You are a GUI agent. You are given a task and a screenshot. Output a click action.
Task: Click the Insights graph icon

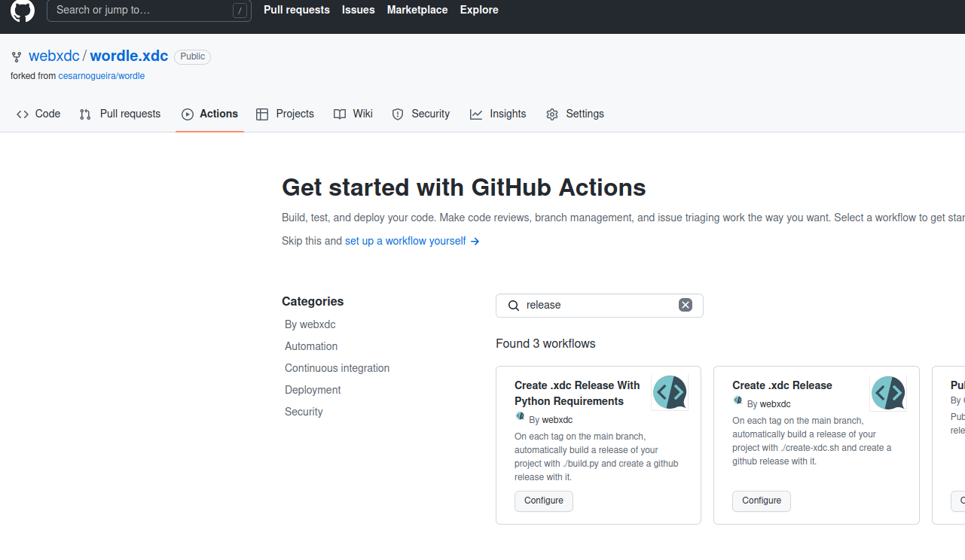(476, 114)
